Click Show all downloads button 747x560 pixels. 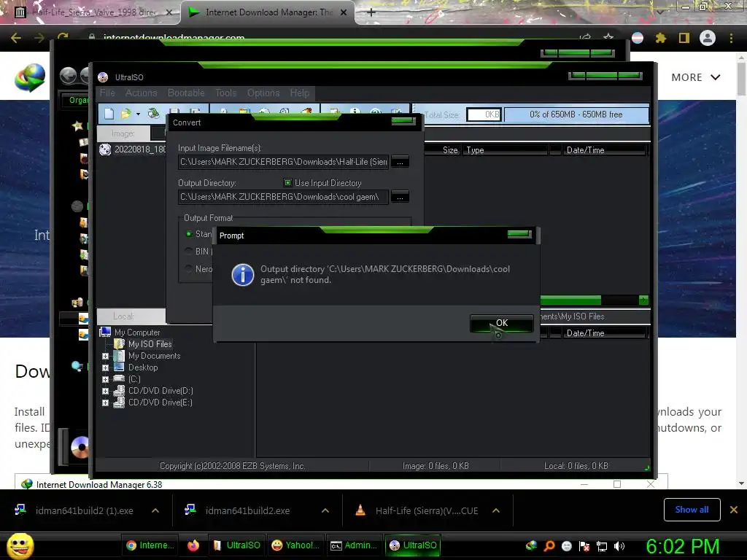coord(692,510)
